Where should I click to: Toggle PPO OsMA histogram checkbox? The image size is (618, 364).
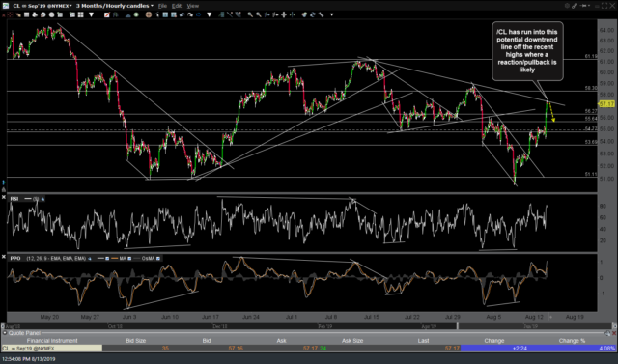158,259
